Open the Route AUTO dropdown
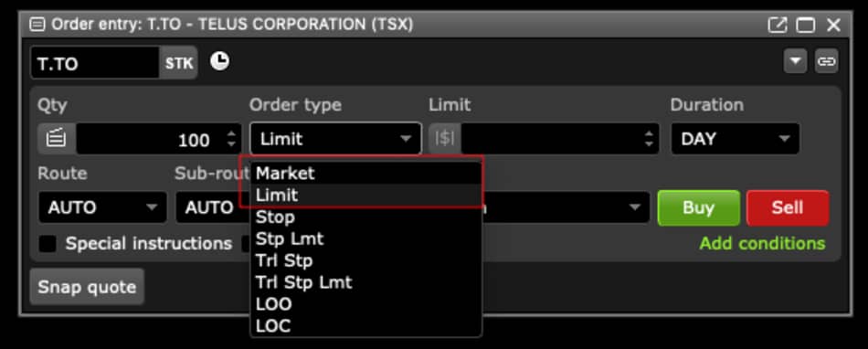 coord(102,207)
